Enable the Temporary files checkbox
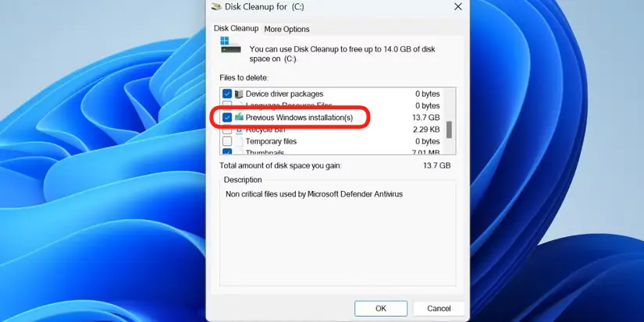The image size is (644, 322). tap(227, 142)
